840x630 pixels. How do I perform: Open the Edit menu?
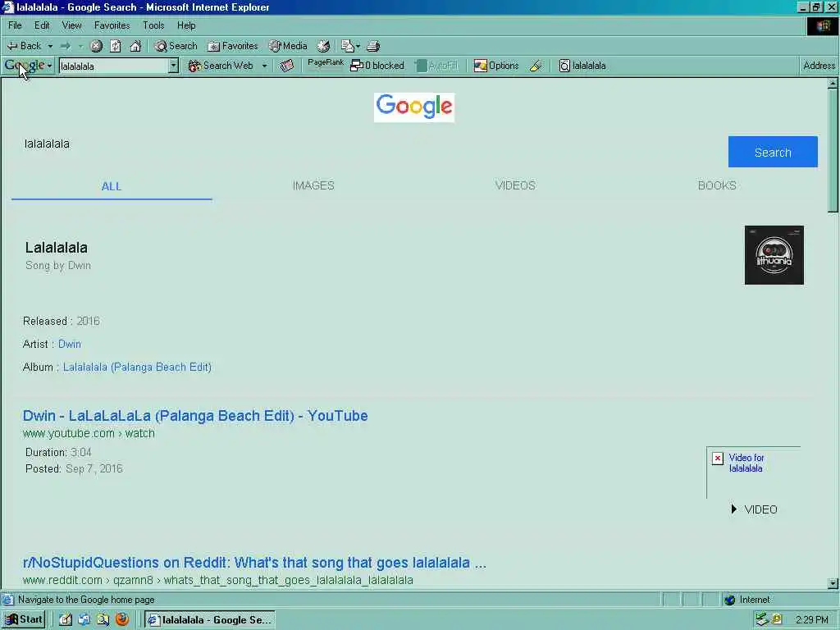[x=42, y=25]
